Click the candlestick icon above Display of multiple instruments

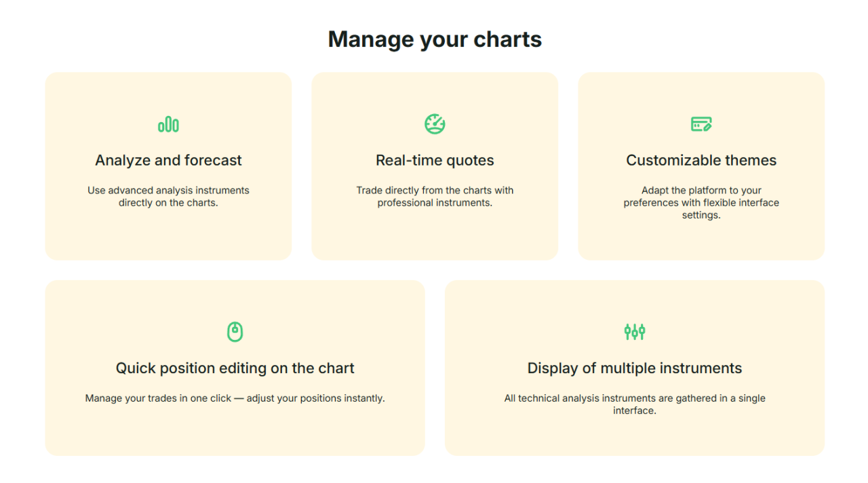point(635,332)
